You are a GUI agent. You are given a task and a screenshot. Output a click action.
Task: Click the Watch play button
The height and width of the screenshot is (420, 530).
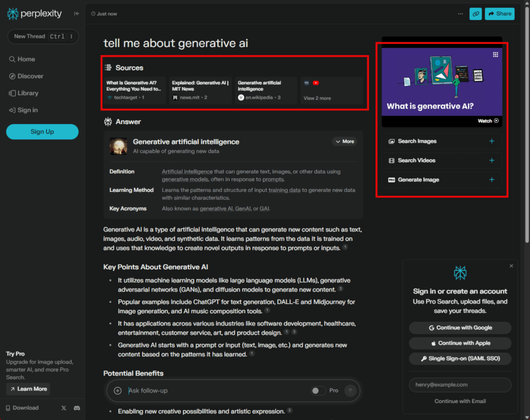pos(488,121)
